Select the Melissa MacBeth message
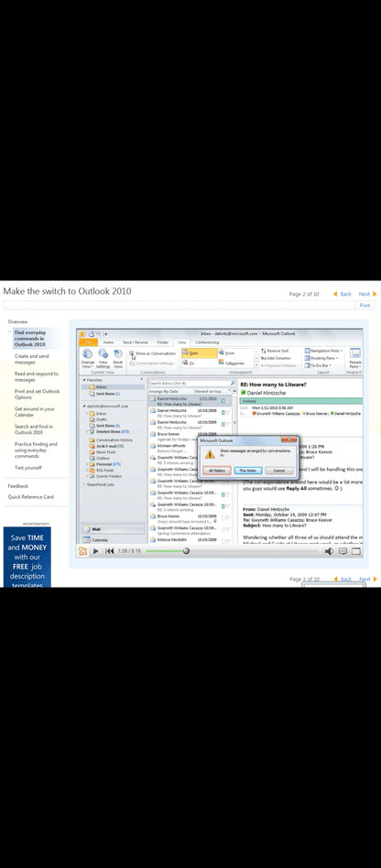This screenshot has height=868, width=381. (191, 540)
